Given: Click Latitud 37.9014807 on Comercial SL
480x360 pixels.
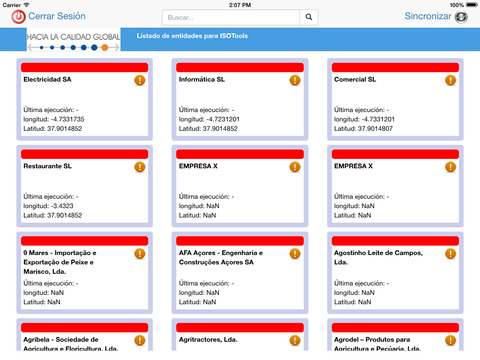Looking at the screenshot, I should (363, 129).
